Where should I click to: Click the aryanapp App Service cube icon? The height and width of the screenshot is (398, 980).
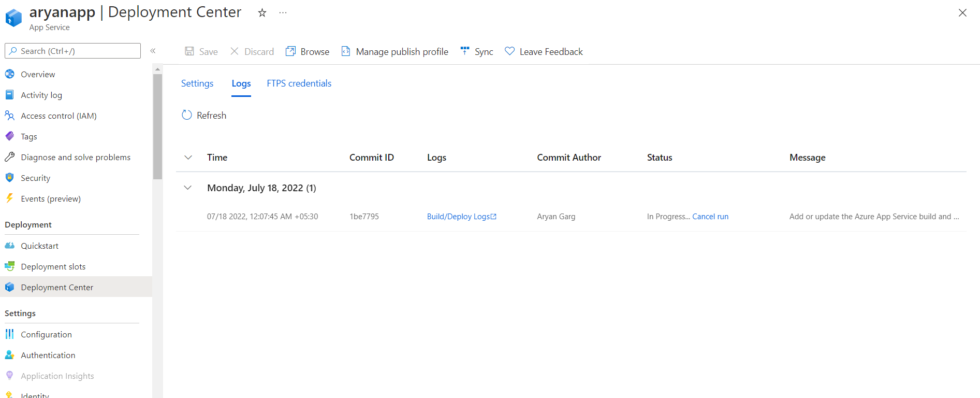pyautogui.click(x=13, y=18)
